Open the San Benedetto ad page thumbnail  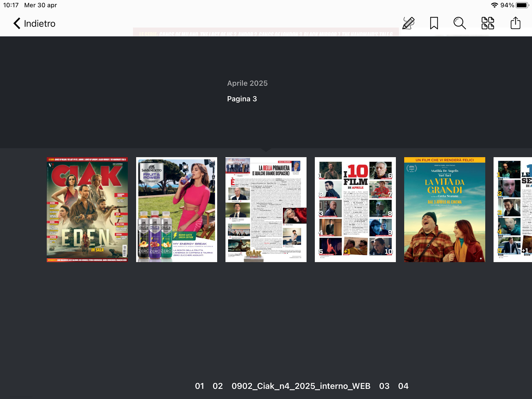click(x=177, y=210)
